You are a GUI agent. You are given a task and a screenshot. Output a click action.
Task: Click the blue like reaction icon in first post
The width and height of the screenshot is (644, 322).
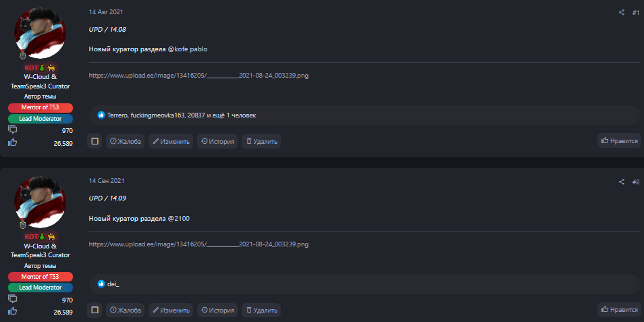click(101, 115)
